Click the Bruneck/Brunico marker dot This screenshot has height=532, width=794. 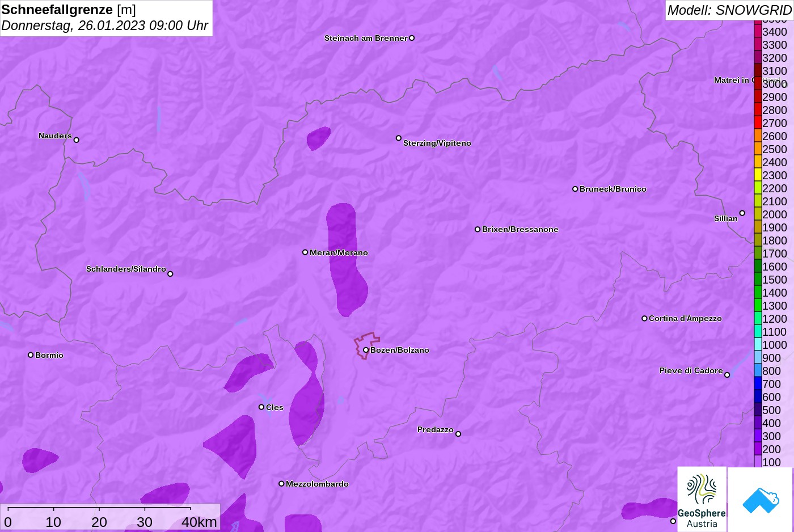click(575, 189)
